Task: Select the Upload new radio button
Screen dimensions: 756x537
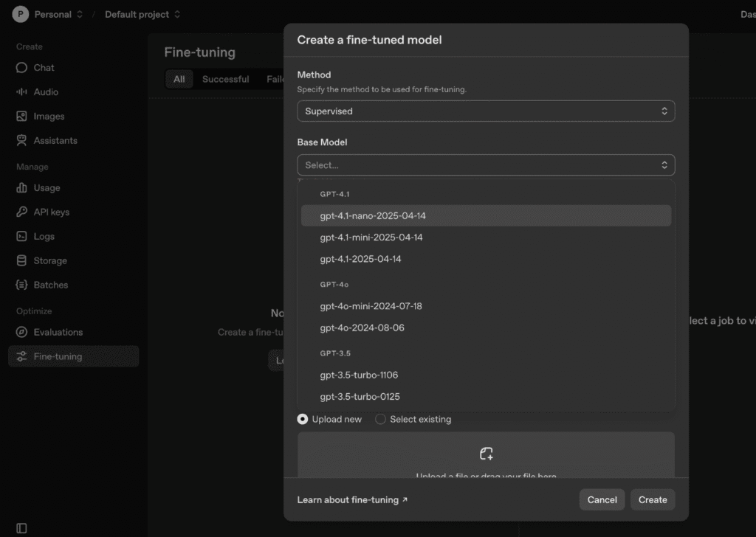Action: (x=303, y=419)
